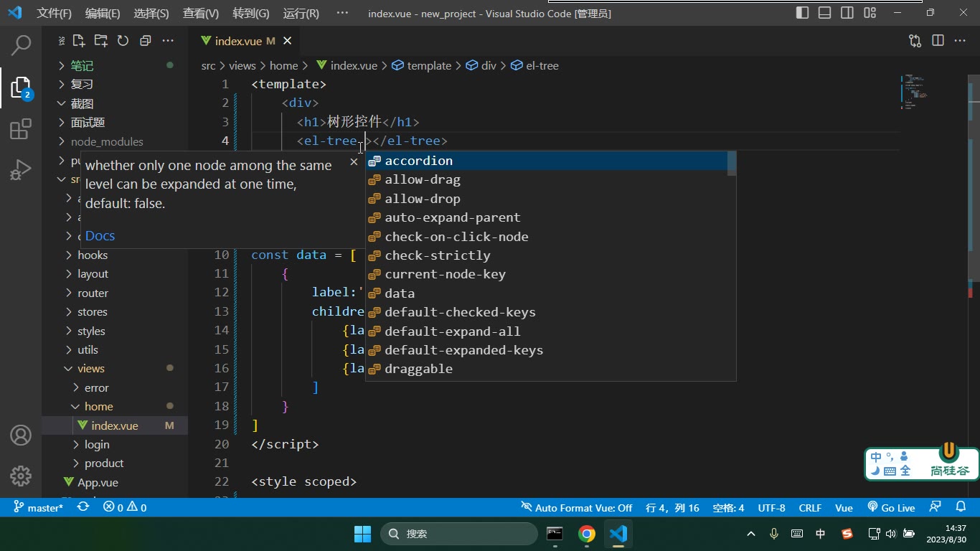Open the Extensions view icon
The width and height of the screenshot is (980, 551).
coord(21,129)
